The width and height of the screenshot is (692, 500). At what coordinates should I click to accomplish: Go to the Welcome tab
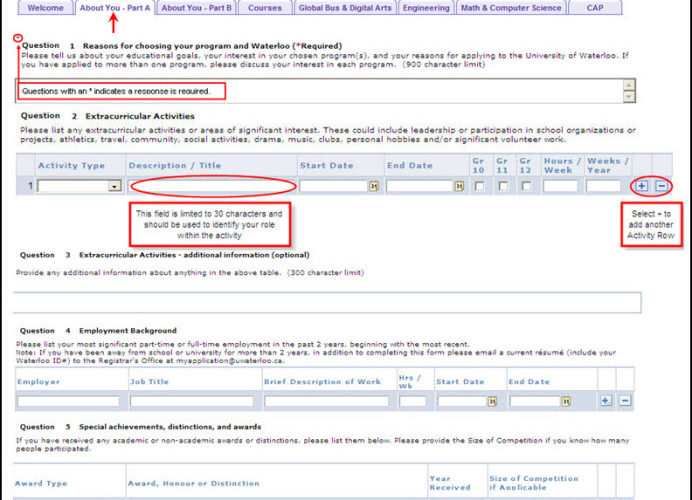click(x=45, y=8)
